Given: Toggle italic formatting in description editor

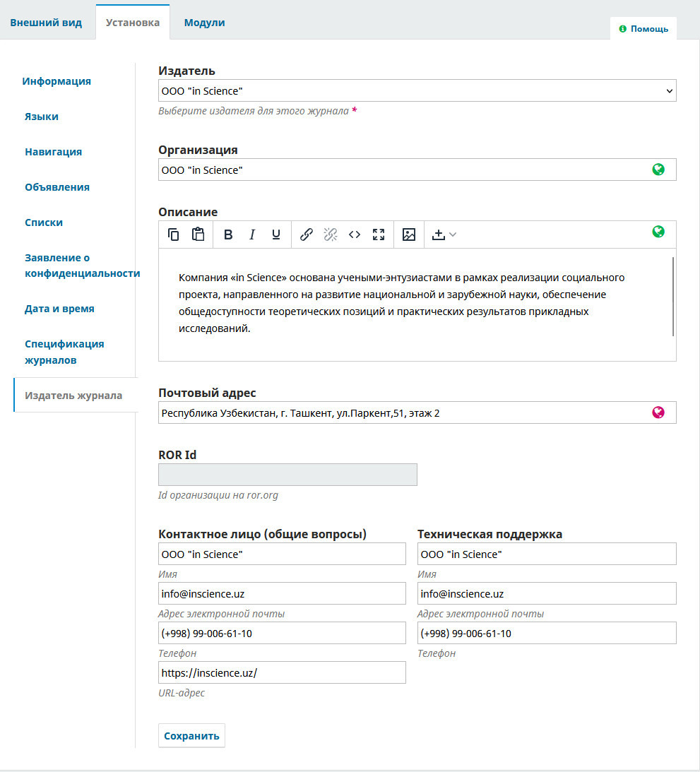Looking at the screenshot, I should [252, 234].
